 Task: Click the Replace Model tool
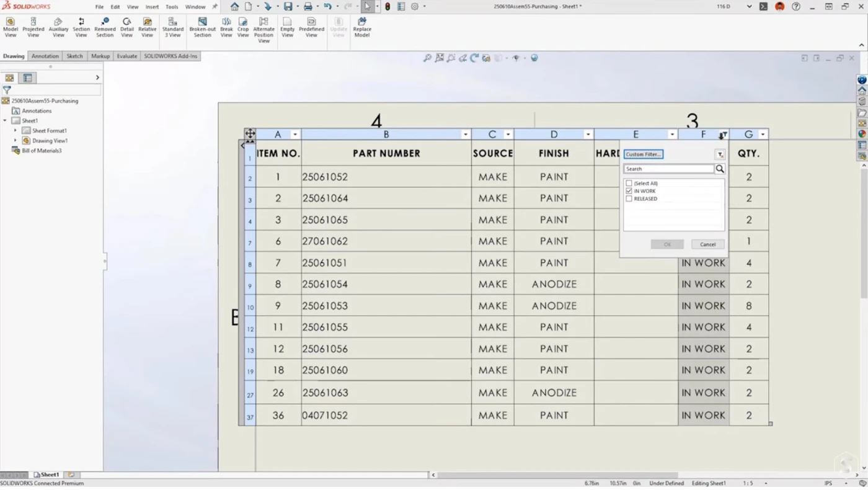click(361, 28)
